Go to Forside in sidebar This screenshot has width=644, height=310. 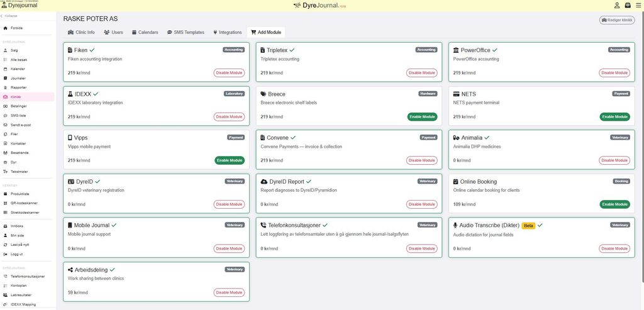(28, 28)
